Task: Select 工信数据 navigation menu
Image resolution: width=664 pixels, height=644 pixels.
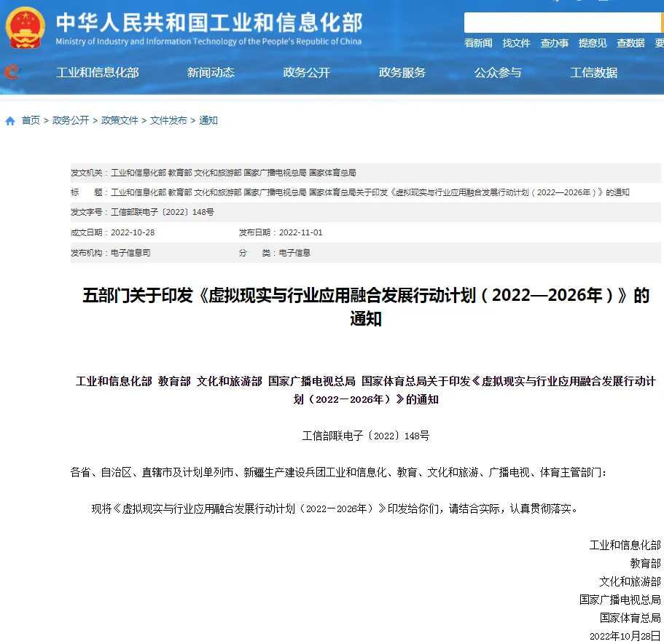Action: pos(593,73)
